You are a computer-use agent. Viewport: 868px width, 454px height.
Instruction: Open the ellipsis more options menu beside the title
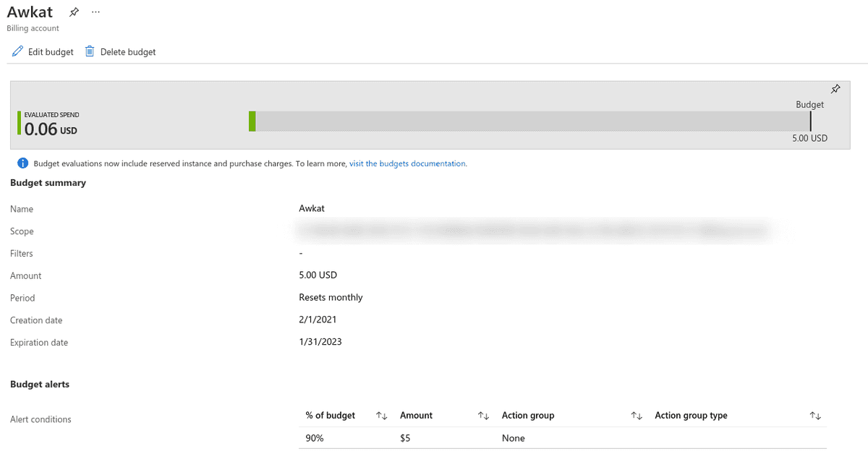[96, 12]
